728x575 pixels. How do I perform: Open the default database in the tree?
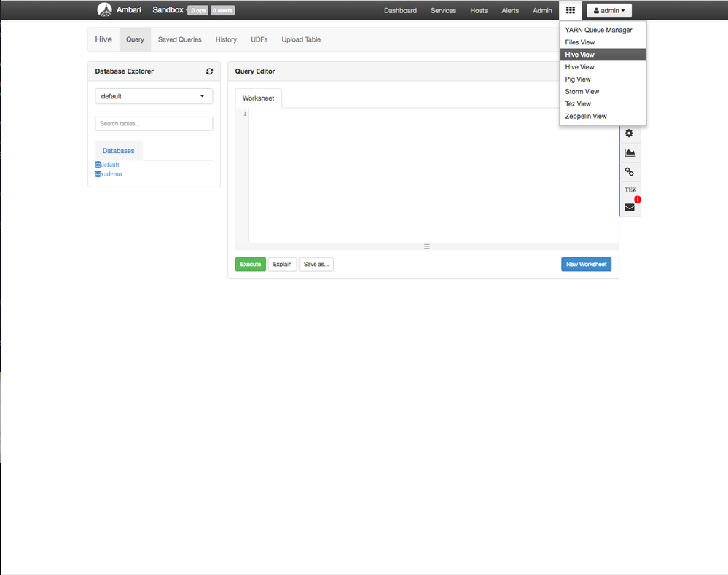click(110, 165)
